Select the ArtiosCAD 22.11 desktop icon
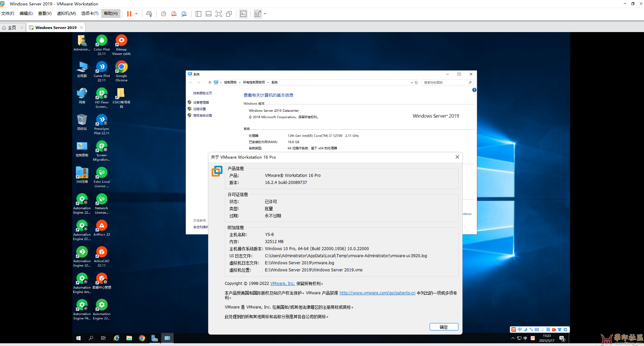Image resolution: width=644 pixels, height=346 pixels. pyautogui.click(x=102, y=256)
